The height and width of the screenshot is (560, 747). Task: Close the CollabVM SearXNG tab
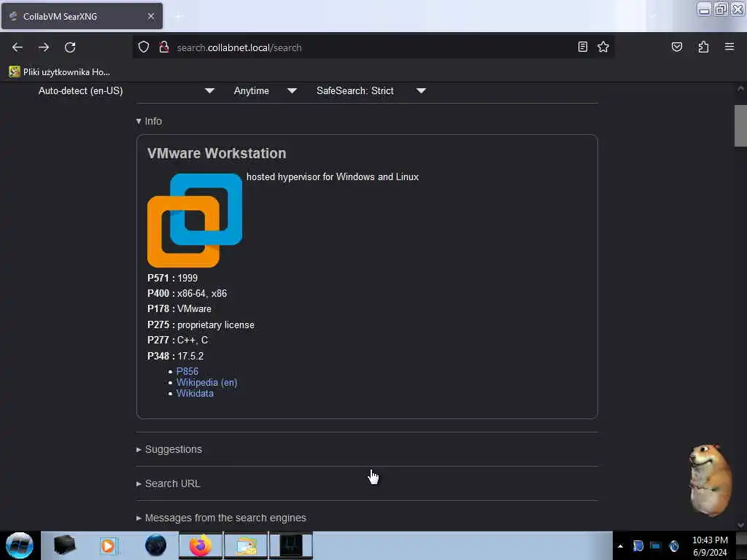[x=151, y=16]
